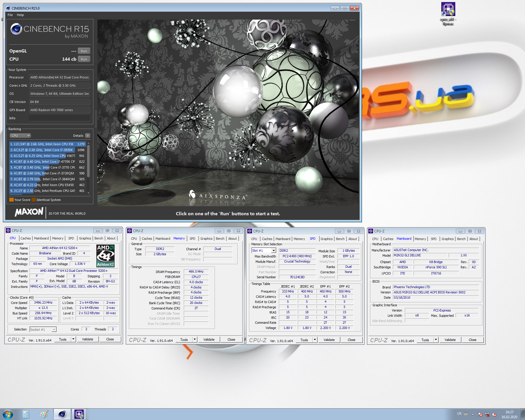
Task: Click Close in the SPD CPU-Z window
Action: click(351, 340)
